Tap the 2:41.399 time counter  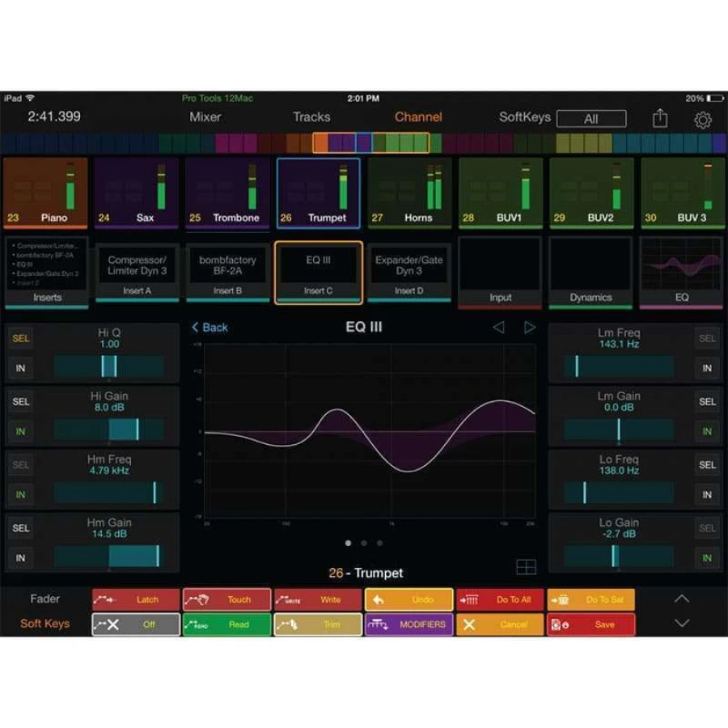pyautogui.click(x=54, y=116)
